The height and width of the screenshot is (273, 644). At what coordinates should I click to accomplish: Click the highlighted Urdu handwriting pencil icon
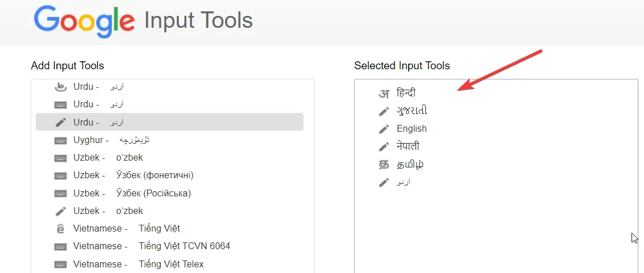[60, 122]
